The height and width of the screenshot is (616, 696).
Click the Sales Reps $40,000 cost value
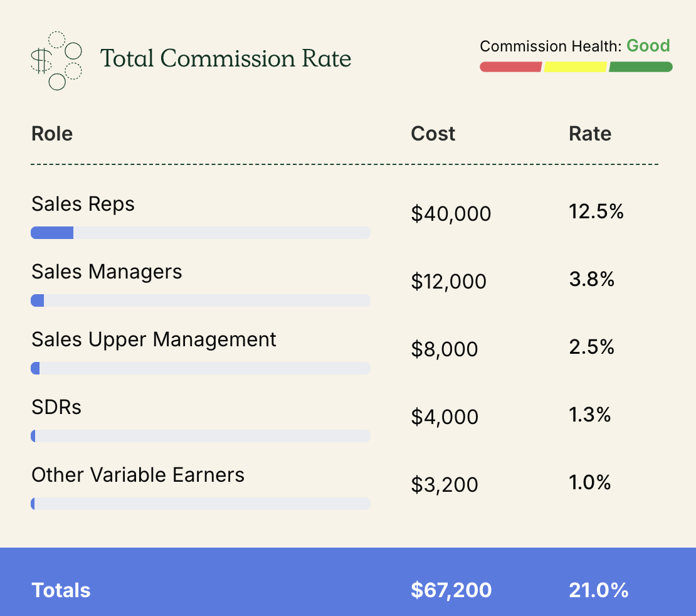click(x=451, y=214)
